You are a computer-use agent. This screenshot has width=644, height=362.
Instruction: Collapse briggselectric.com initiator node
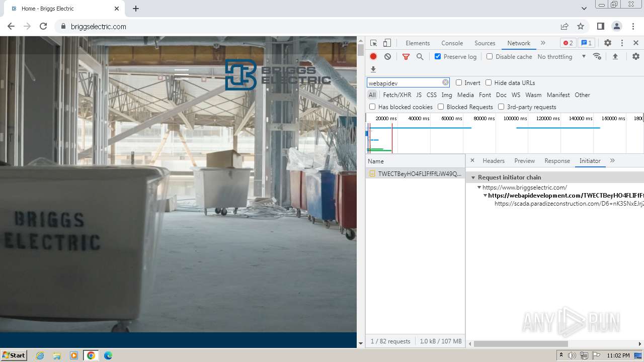pyautogui.click(x=479, y=187)
